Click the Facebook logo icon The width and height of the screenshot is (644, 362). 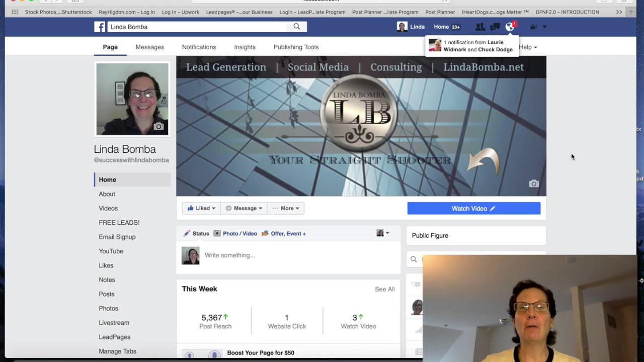[100, 27]
